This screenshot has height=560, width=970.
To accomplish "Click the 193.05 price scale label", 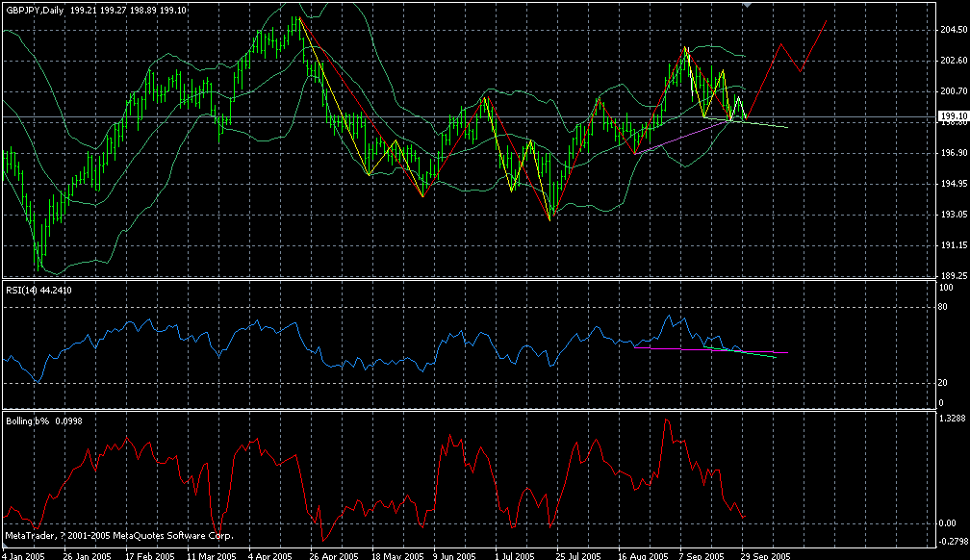I will tap(954, 215).
